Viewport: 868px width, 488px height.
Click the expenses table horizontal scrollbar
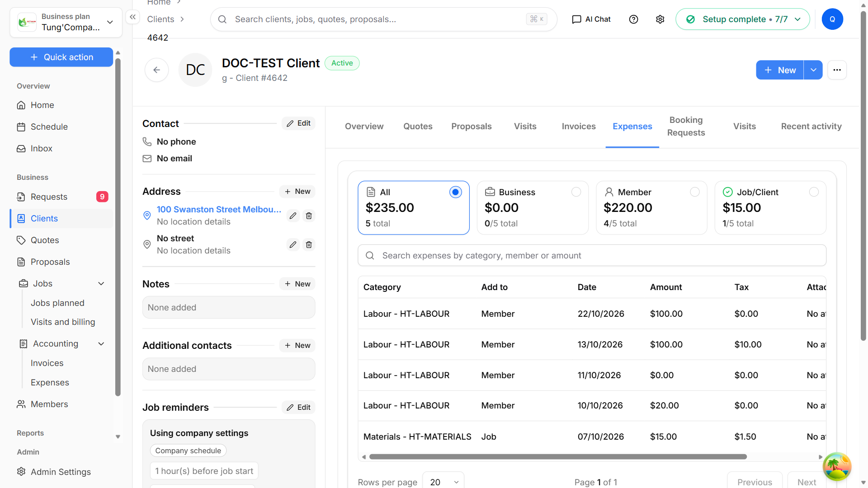pyautogui.click(x=558, y=457)
